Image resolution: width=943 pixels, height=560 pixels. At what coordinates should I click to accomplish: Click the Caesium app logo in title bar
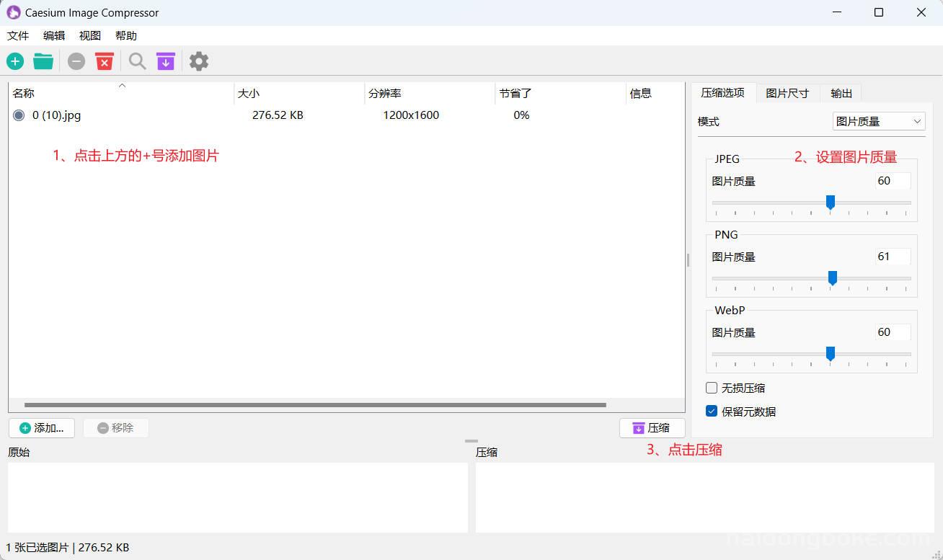pyautogui.click(x=14, y=12)
